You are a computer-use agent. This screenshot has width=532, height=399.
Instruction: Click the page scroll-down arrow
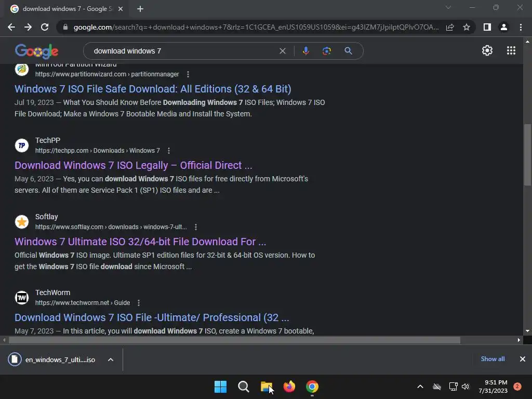point(527,331)
